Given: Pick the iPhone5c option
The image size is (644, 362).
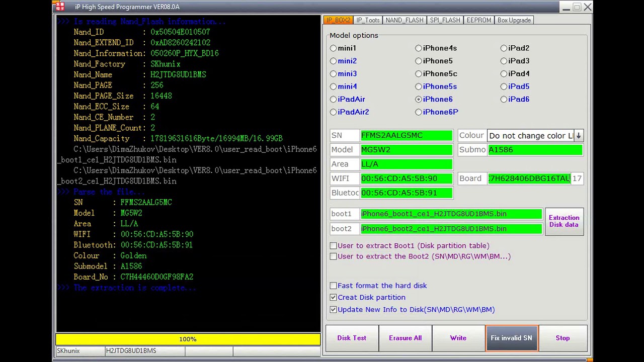Looking at the screenshot, I should [x=419, y=74].
